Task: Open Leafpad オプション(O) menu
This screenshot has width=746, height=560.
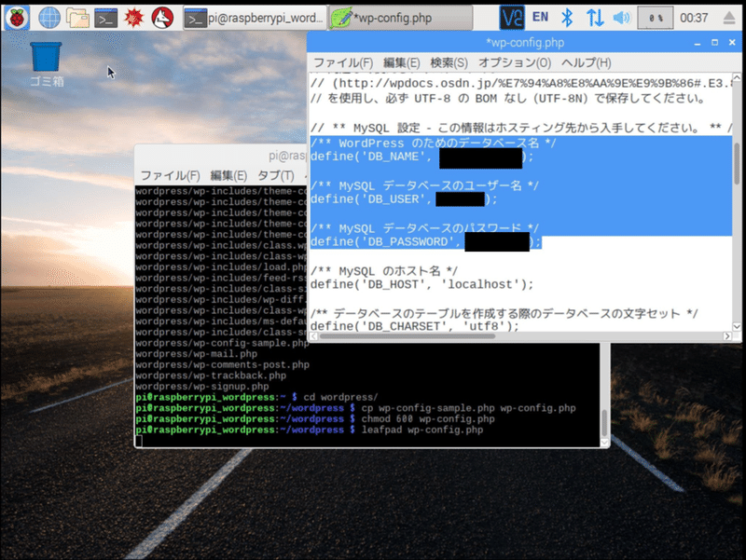Action: click(515, 62)
